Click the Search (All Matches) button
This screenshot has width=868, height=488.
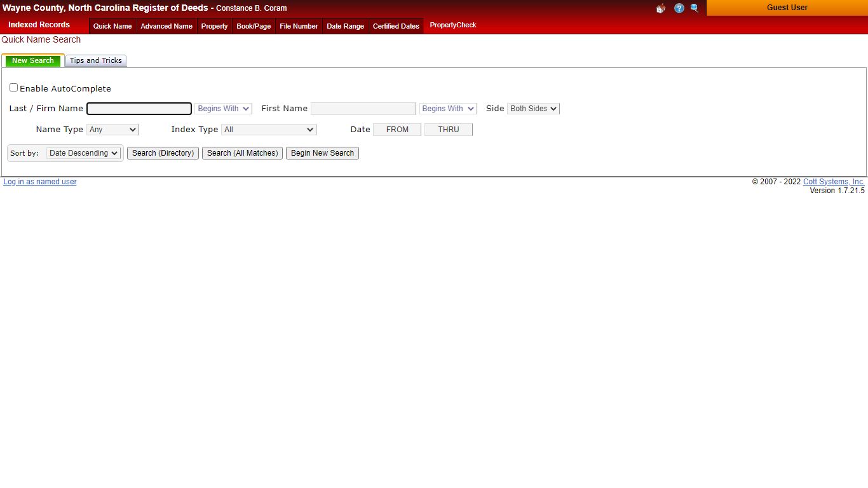tap(242, 153)
